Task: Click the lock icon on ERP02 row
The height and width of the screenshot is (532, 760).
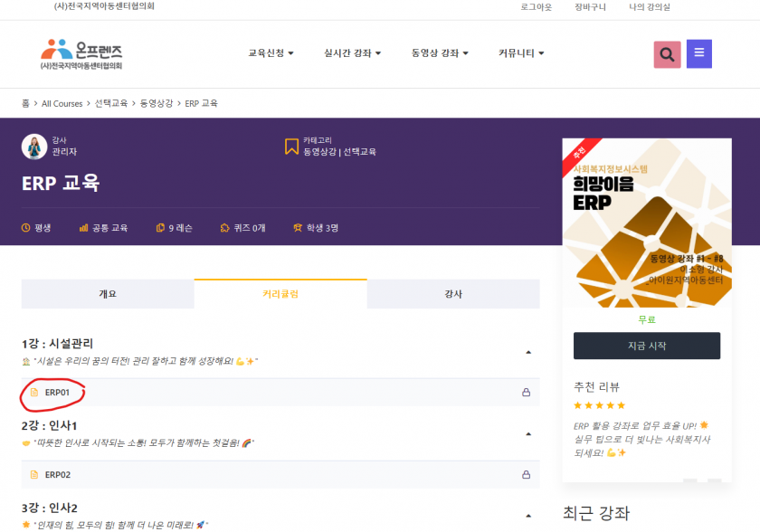Action: click(x=526, y=475)
